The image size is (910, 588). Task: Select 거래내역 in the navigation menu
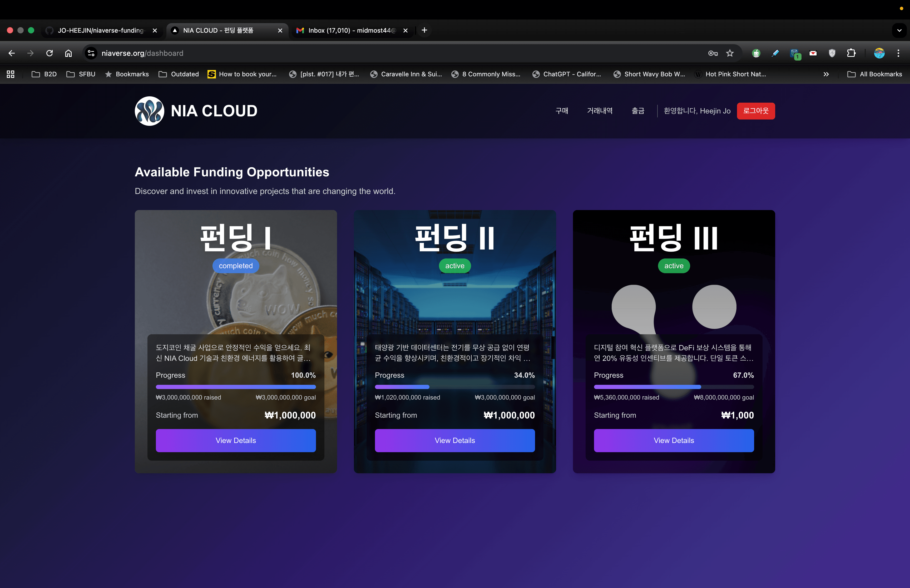[600, 111]
